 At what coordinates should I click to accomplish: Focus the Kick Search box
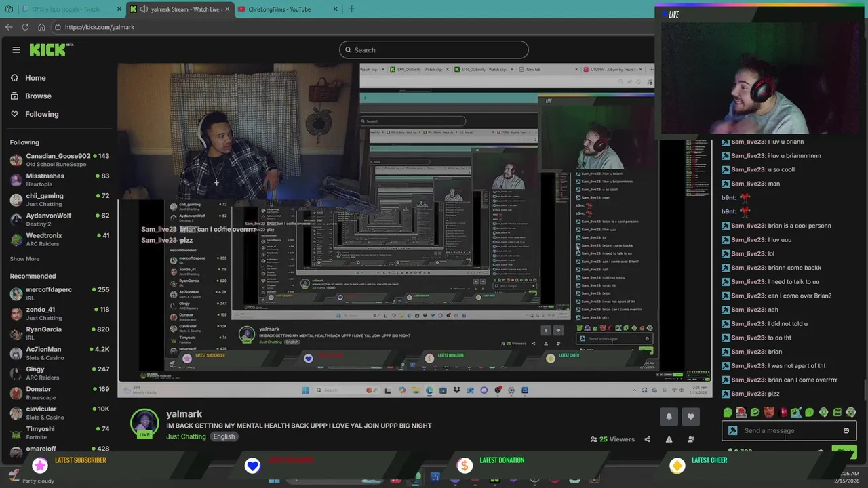tap(434, 49)
